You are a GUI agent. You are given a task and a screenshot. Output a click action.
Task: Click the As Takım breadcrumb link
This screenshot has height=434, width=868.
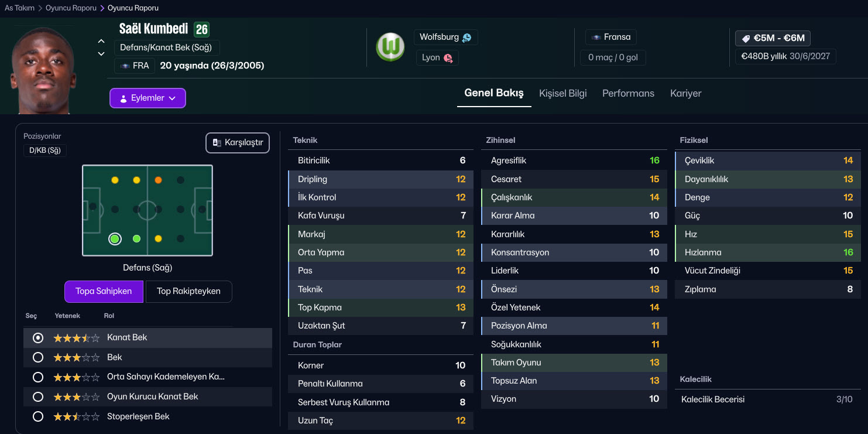19,8
